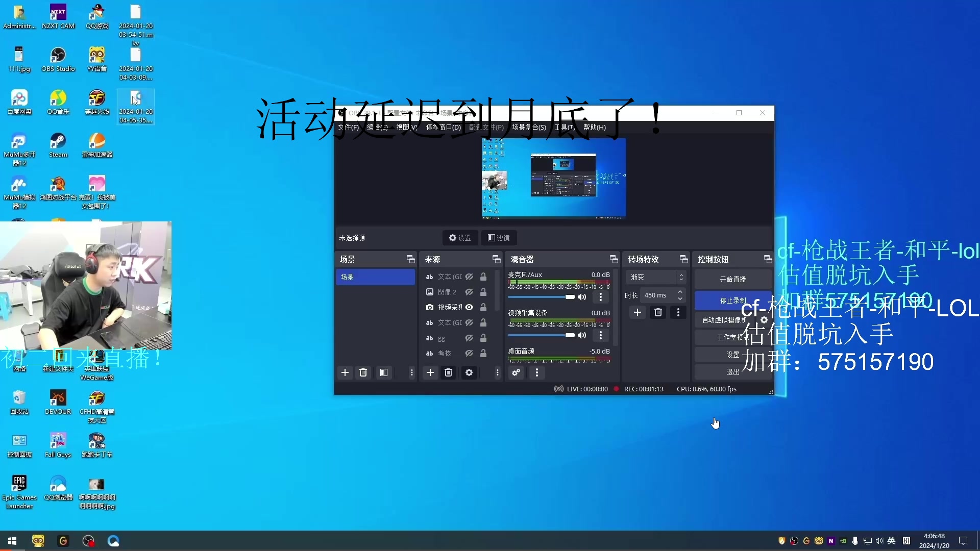This screenshot has height=551, width=980.
Task: Show the 图像 2 source
Action: [469, 292]
